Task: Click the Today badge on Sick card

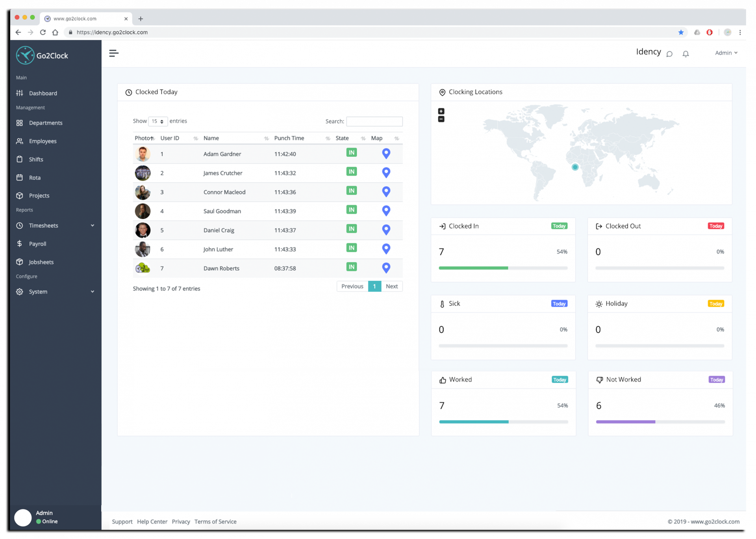Action: [x=559, y=304]
